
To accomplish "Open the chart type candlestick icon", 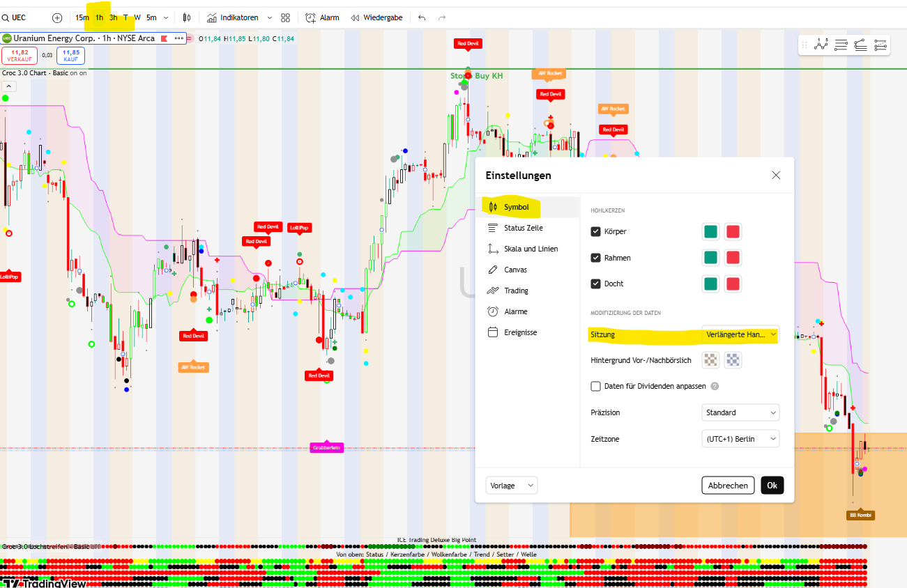I will 187,17.
